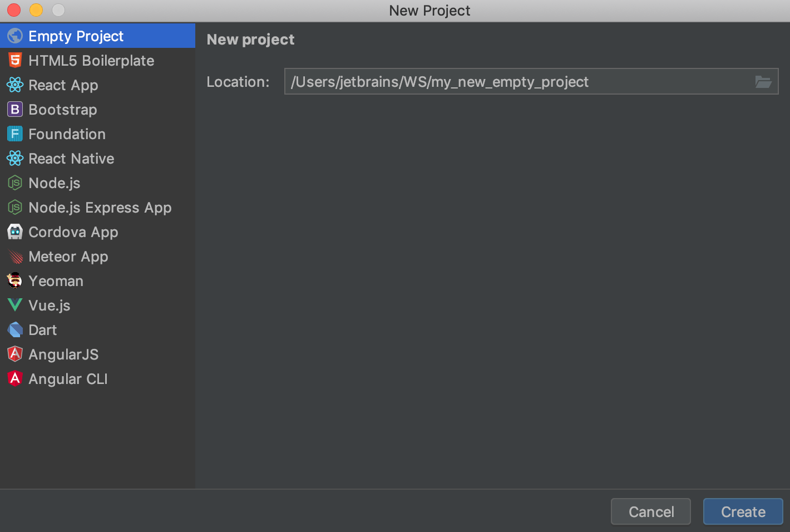Screen dimensions: 790x532
Task: Select Dart project type
Action: coord(97,330)
